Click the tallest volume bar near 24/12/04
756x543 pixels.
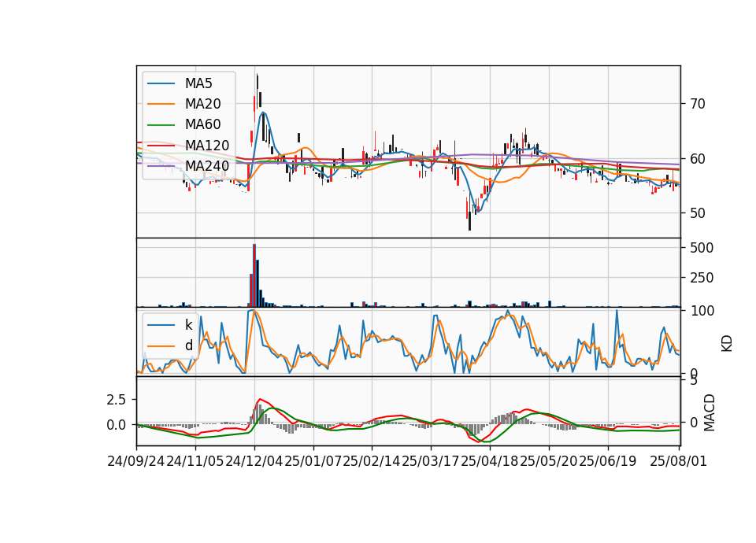point(254,275)
